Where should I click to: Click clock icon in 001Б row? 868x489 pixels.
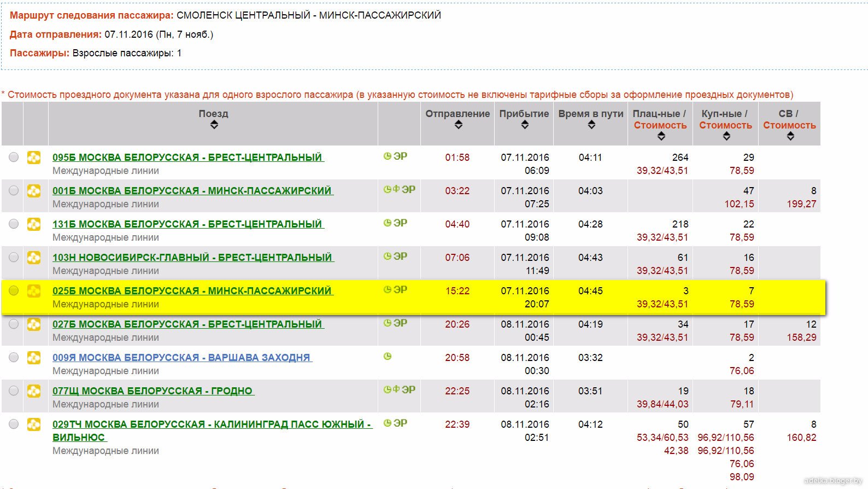coord(388,190)
